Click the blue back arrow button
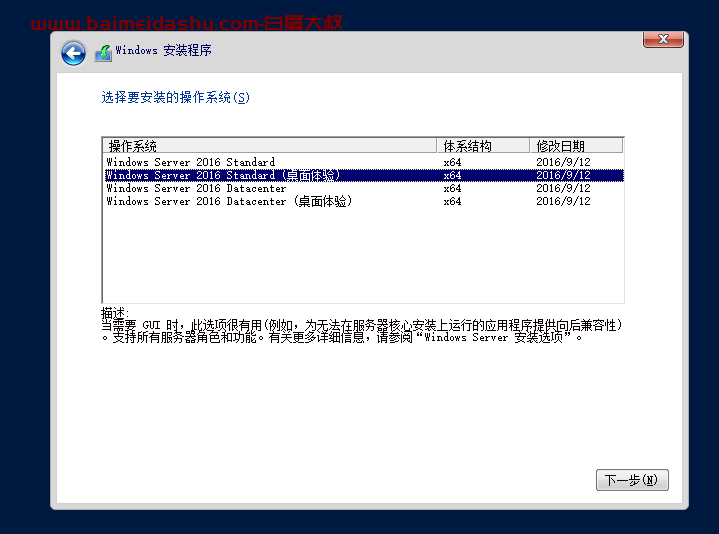 [73, 53]
